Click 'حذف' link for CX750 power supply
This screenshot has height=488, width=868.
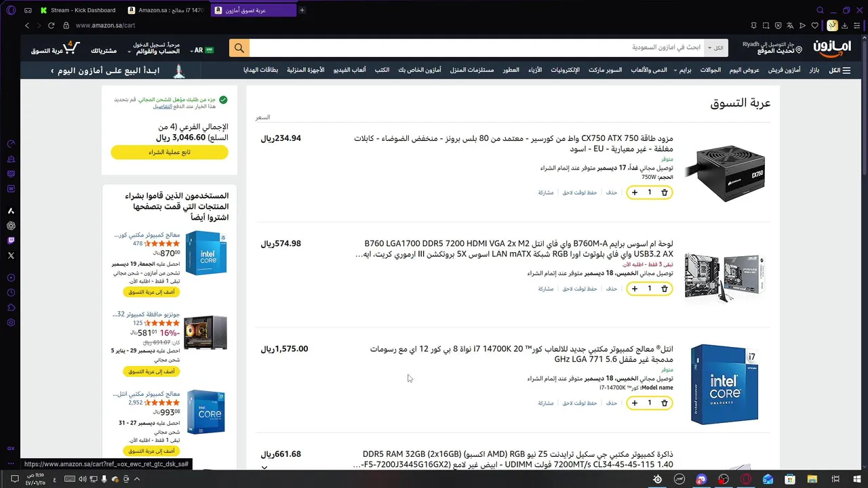pos(612,192)
